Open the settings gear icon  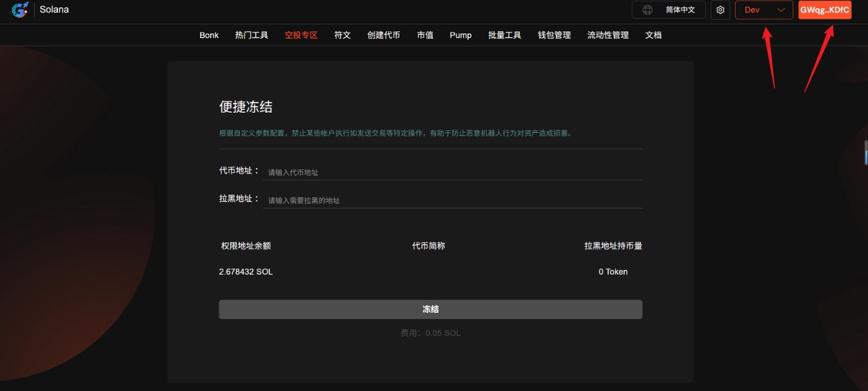pyautogui.click(x=720, y=10)
